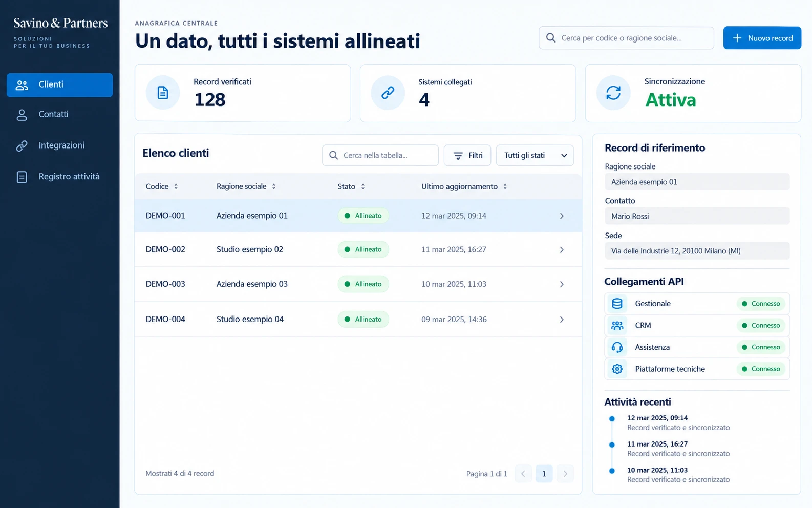
Task: Go to the next page arrow
Action: click(x=565, y=474)
